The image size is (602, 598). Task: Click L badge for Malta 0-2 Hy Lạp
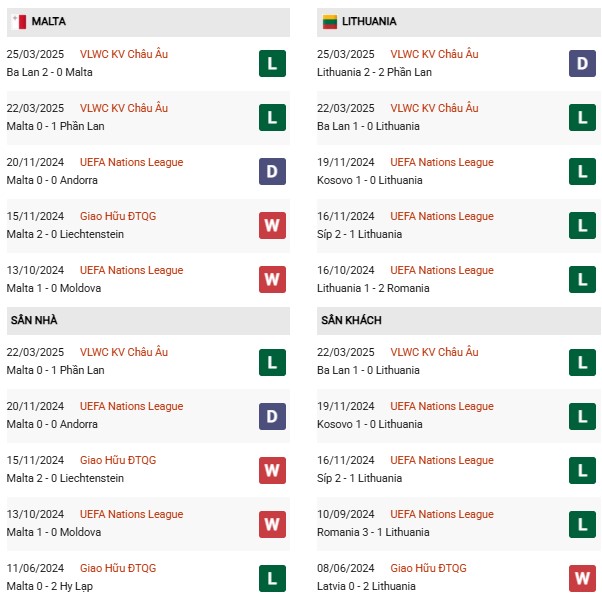pos(272,578)
